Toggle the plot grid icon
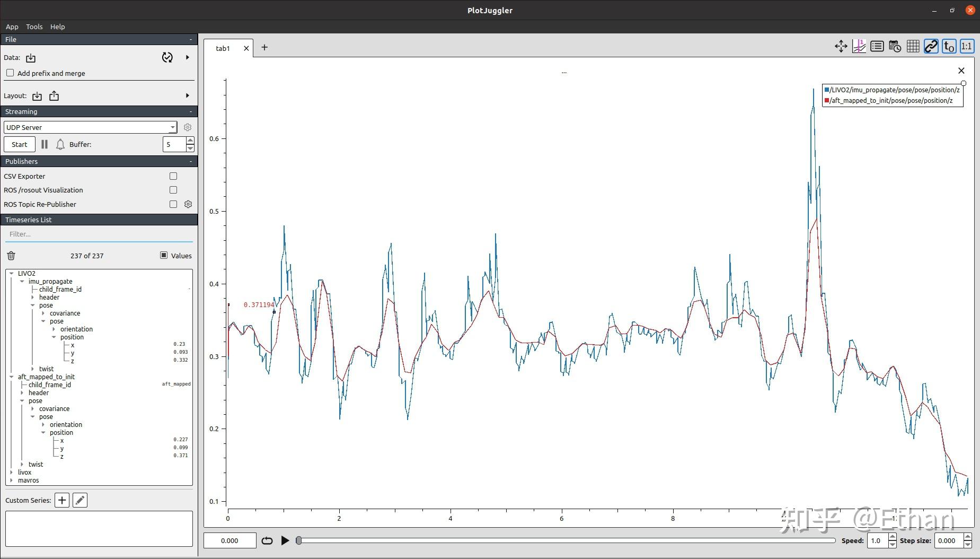 point(913,47)
